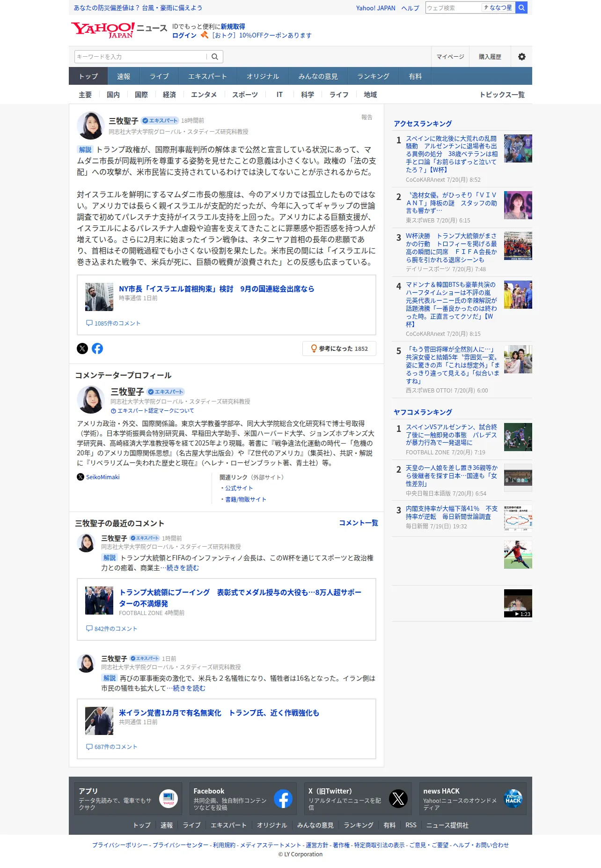Click the 参考になった 1852 button
Image resolution: width=601 pixels, height=868 pixels.
[x=339, y=349]
